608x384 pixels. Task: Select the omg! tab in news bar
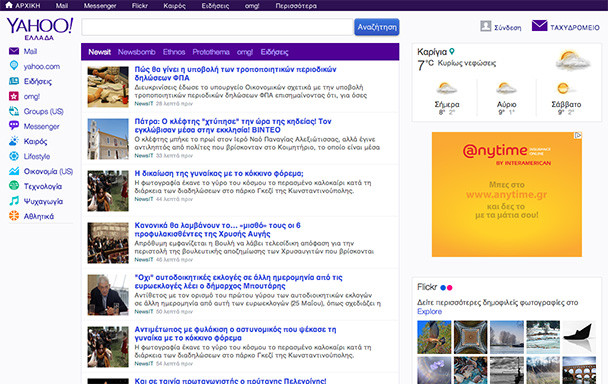245,52
